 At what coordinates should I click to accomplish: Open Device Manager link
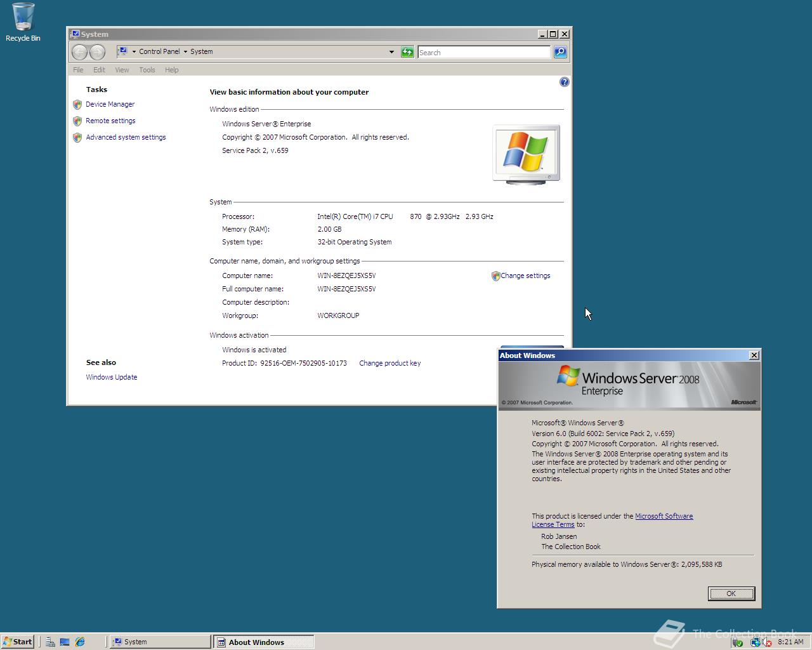110,104
